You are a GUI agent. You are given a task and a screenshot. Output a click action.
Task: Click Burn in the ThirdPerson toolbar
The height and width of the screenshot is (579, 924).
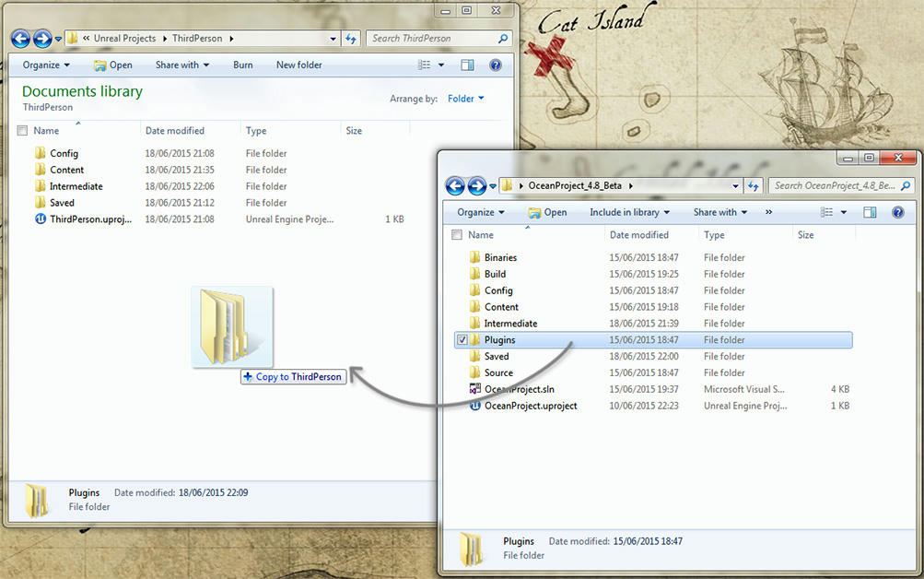(242, 65)
